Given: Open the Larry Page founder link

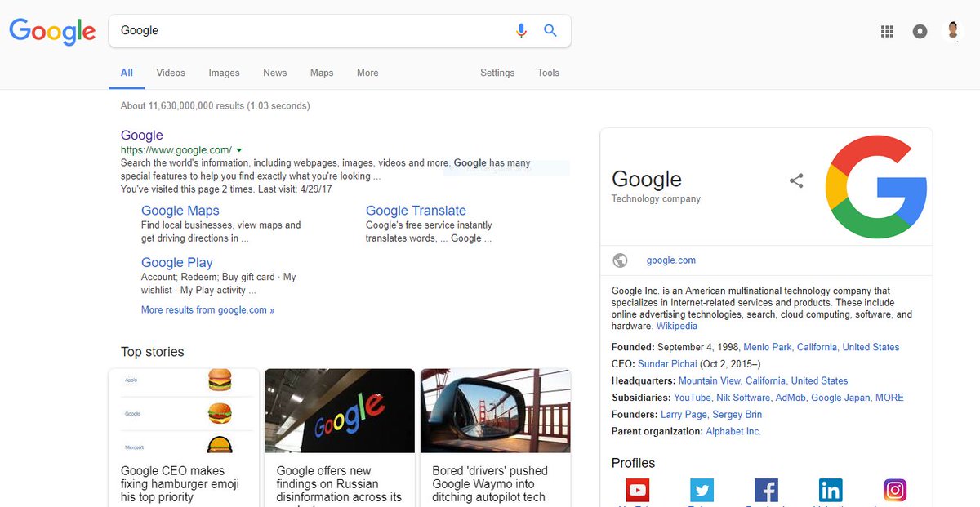Looking at the screenshot, I should pyautogui.click(x=684, y=415).
